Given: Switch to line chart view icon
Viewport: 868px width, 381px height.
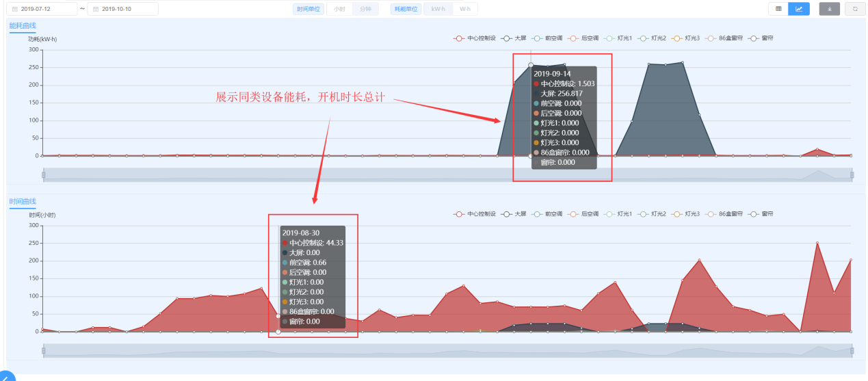Looking at the screenshot, I should pos(798,9).
